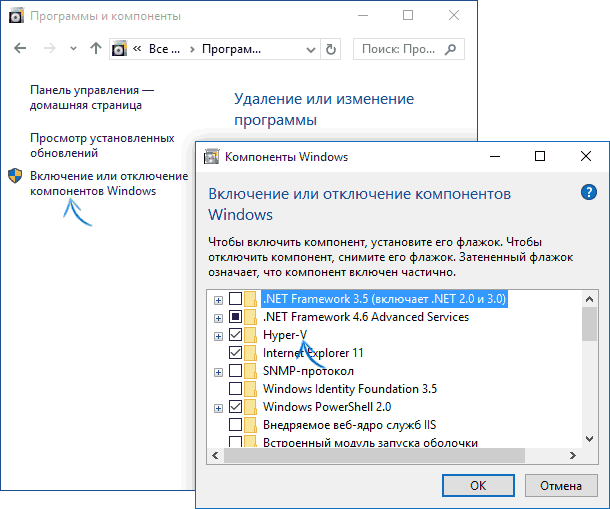The width and height of the screenshot is (610, 509).
Task: Maximize the Компоненты Windows dialog
Action: (540, 156)
